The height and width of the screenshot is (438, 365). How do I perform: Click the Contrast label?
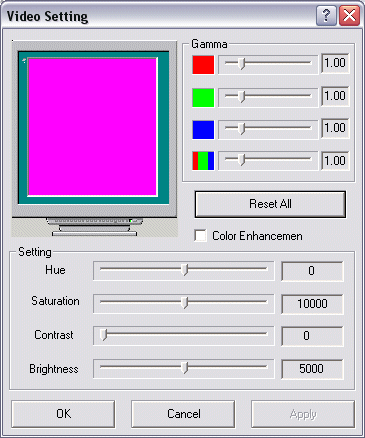[x=54, y=335]
